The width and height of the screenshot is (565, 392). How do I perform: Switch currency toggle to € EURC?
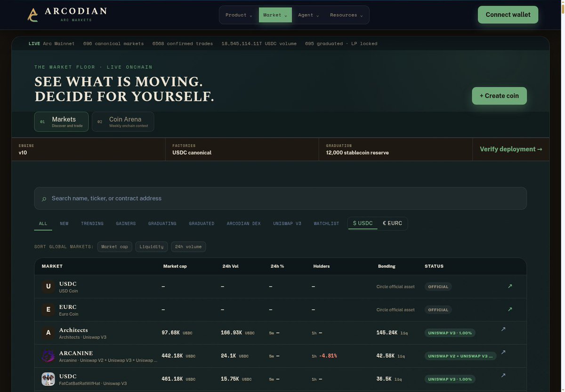click(x=392, y=223)
